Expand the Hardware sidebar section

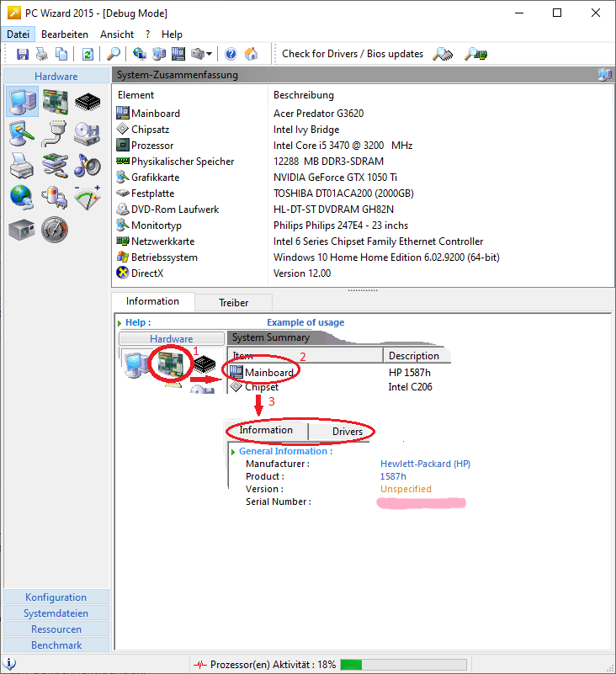coord(56,76)
